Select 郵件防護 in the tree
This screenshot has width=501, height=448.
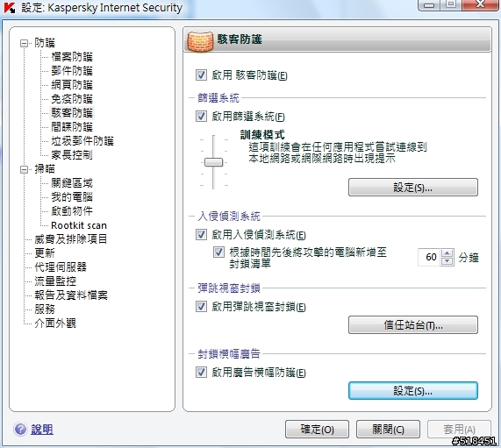pyautogui.click(x=72, y=71)
